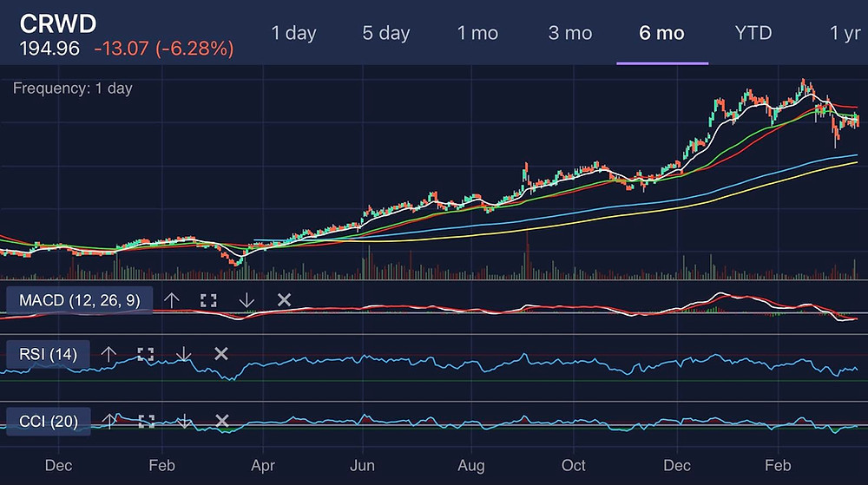This screenshot has width=868, height=485.
Task: Maximize the CCI indicator panel
Action: (146, 422)
